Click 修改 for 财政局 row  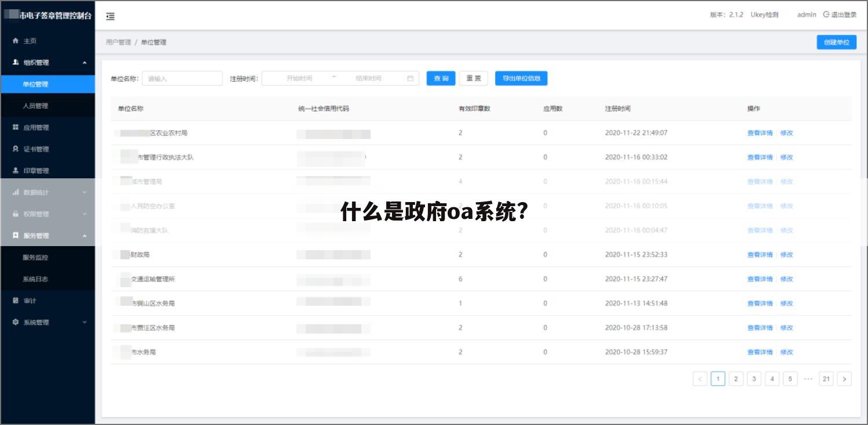pos(786,255)
